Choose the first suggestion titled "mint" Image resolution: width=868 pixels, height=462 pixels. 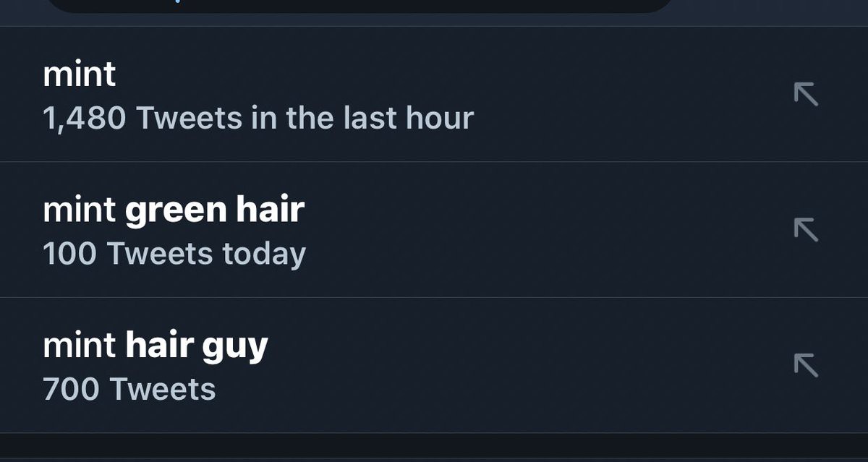434,95
